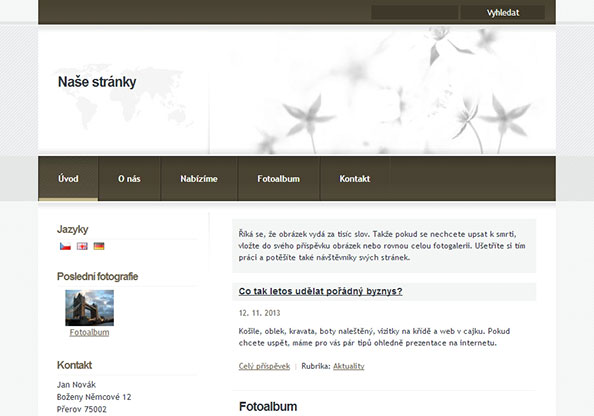Go to the O nás page
Image resolution: width=594 pixels, height=416 pixels.
129,178
